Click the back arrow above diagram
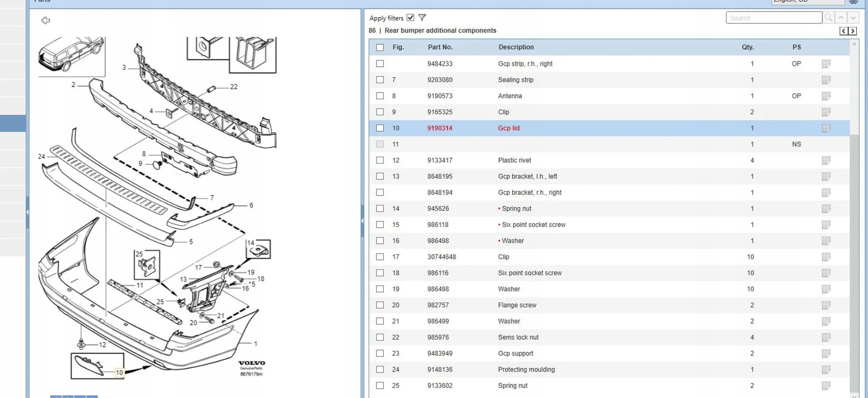 point(45,21)
